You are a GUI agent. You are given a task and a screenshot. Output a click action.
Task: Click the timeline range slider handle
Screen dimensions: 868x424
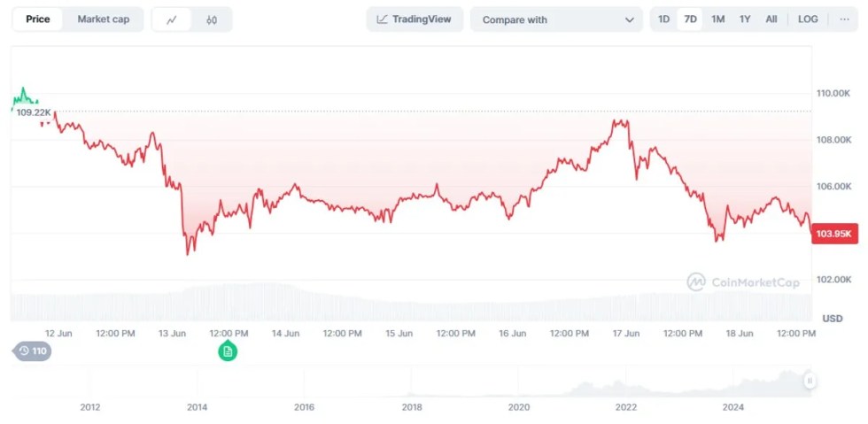pyautogui.click(x=809, y=381)
